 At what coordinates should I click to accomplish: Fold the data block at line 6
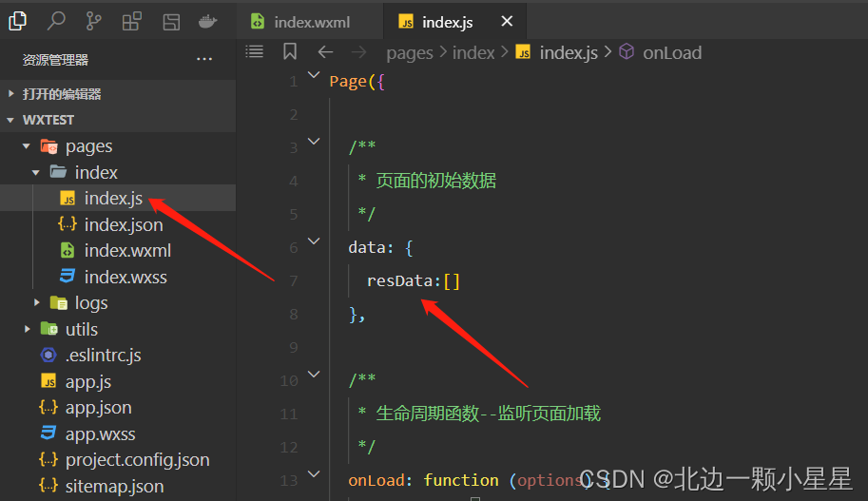[314, 241]
